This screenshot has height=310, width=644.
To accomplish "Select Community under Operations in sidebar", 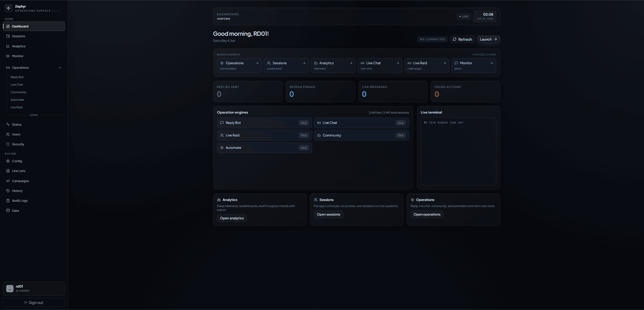I will pyautogui.click(x=18, y=92).
